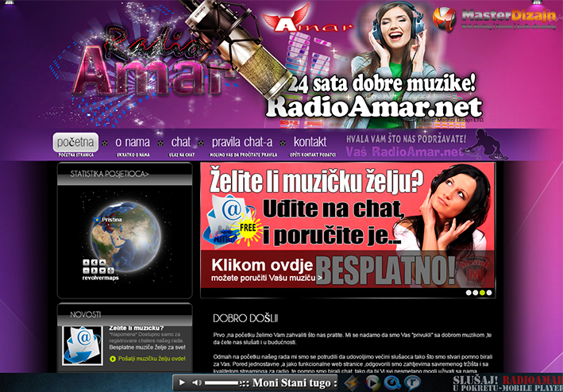Open 'pravila chat-a' rules page

(244, 143)
